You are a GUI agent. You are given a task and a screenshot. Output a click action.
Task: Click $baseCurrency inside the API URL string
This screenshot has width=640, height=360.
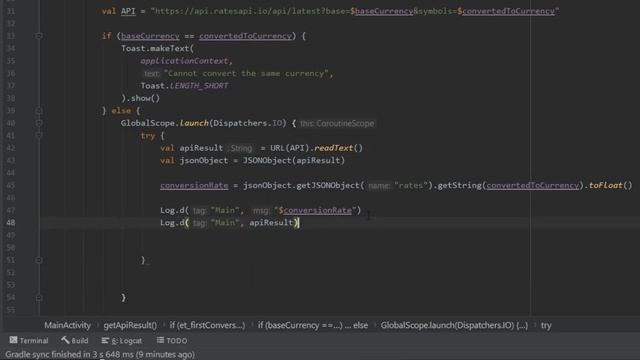tap(382, 11)
